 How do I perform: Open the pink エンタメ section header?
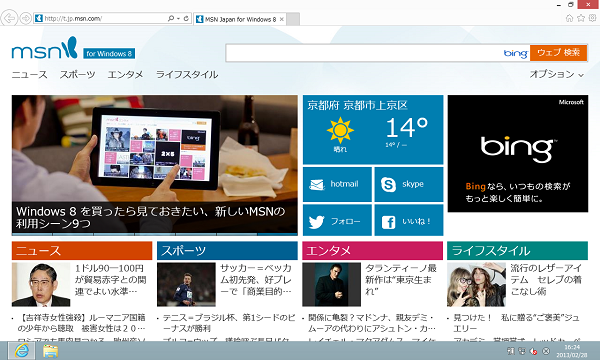[x=372, y=251]
